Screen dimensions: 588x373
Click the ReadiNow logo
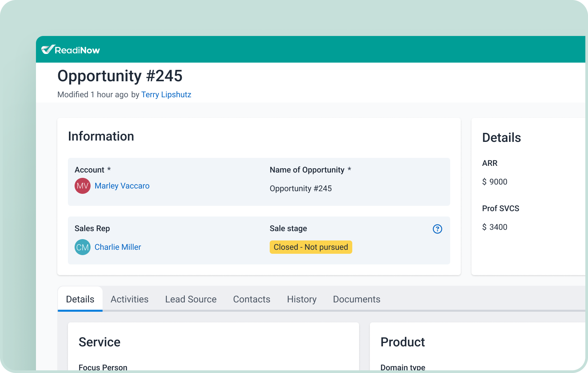point(71,50)
